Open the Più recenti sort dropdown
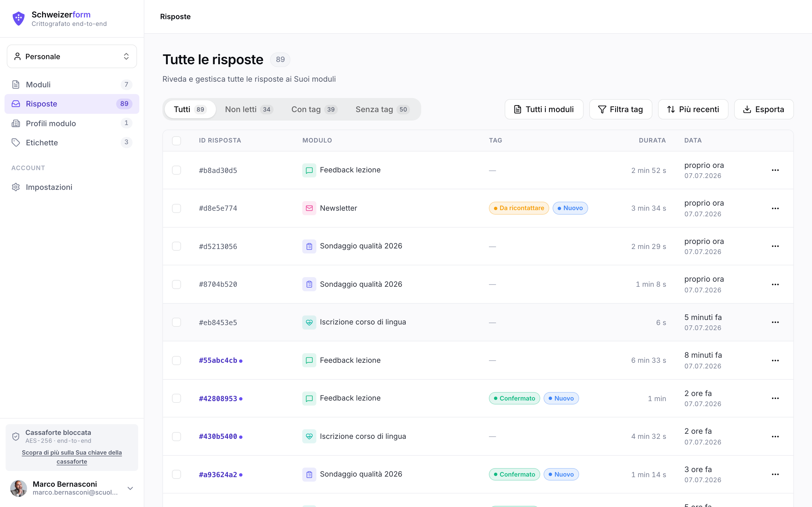Image resolution: width=812 pixels, height=507 pixels. click(693, 109)
